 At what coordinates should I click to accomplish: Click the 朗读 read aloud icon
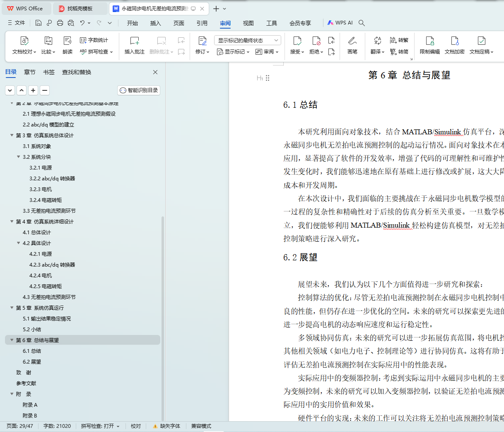(68, 41)
